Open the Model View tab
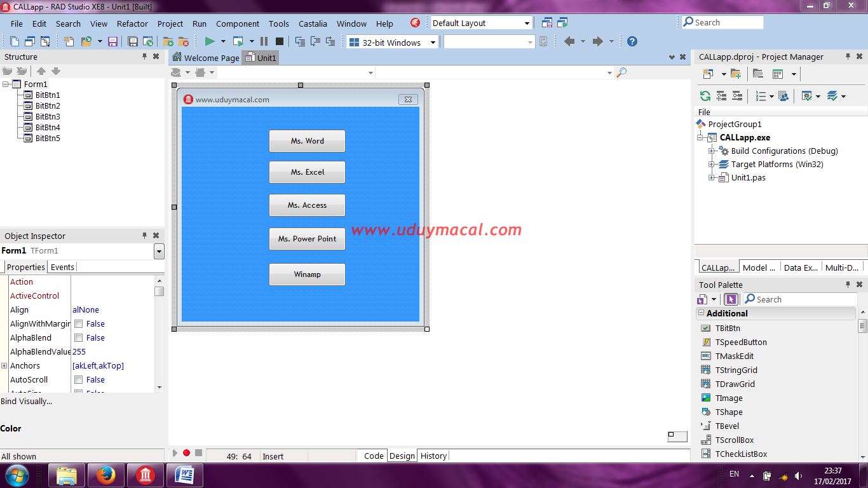 coord(759,268)
